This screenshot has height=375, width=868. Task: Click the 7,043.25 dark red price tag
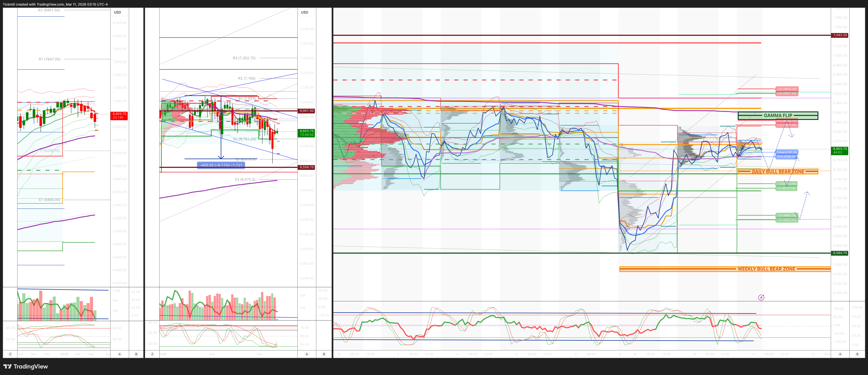coord(839,35)
